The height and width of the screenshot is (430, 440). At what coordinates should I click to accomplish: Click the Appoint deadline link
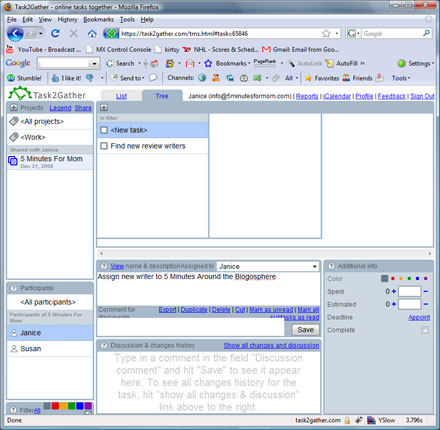pos(419,317)
